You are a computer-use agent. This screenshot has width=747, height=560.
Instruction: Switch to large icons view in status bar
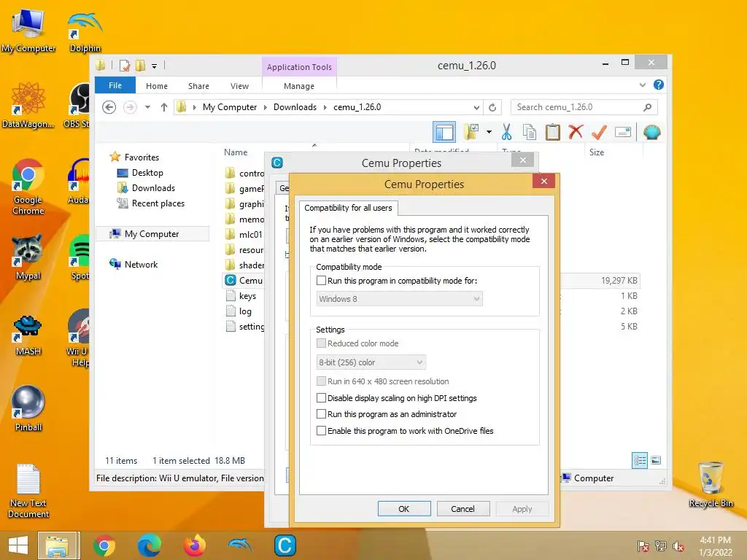(656, 460)
